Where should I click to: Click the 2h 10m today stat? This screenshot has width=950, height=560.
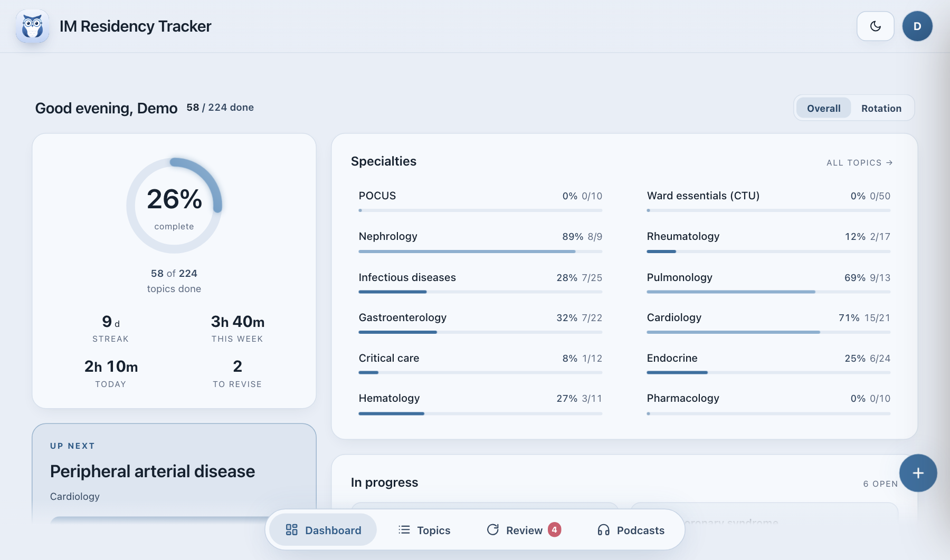[x=111, y=373]
